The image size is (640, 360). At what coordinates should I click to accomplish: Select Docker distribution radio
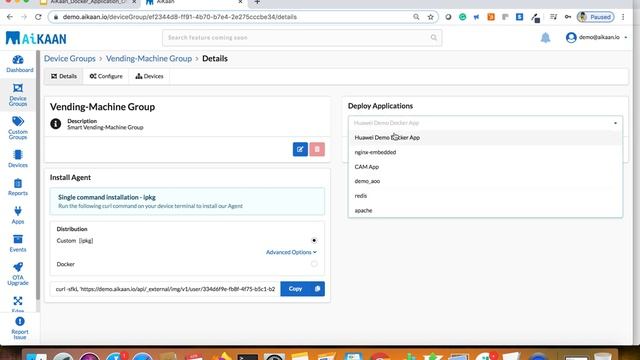[x=314, y=264]
